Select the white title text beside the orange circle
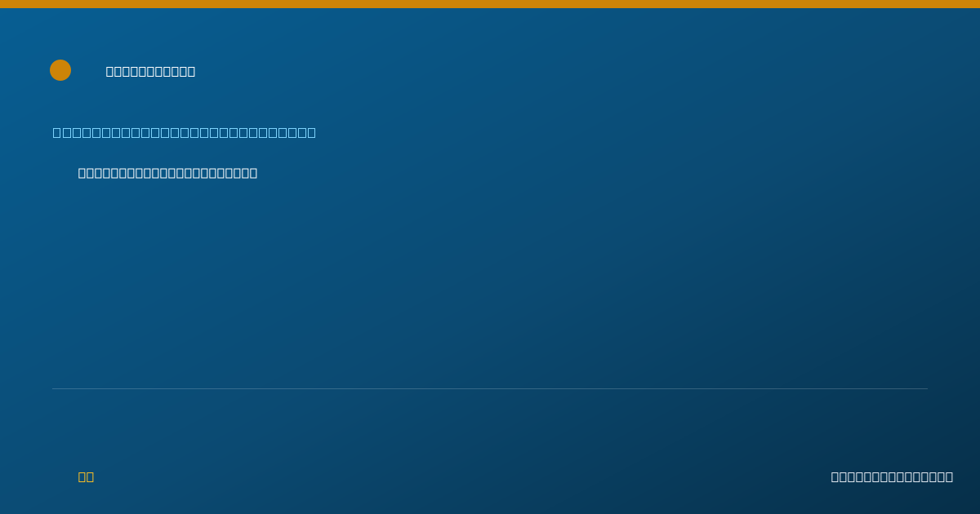The height and width of the screenshot is (514, 980). (x=151, y=71)
